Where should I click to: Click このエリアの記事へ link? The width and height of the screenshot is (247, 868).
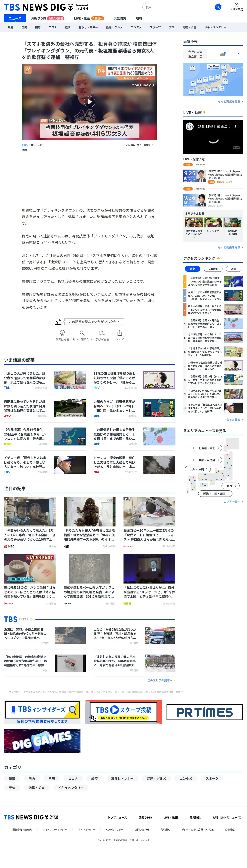click(161, 680)
